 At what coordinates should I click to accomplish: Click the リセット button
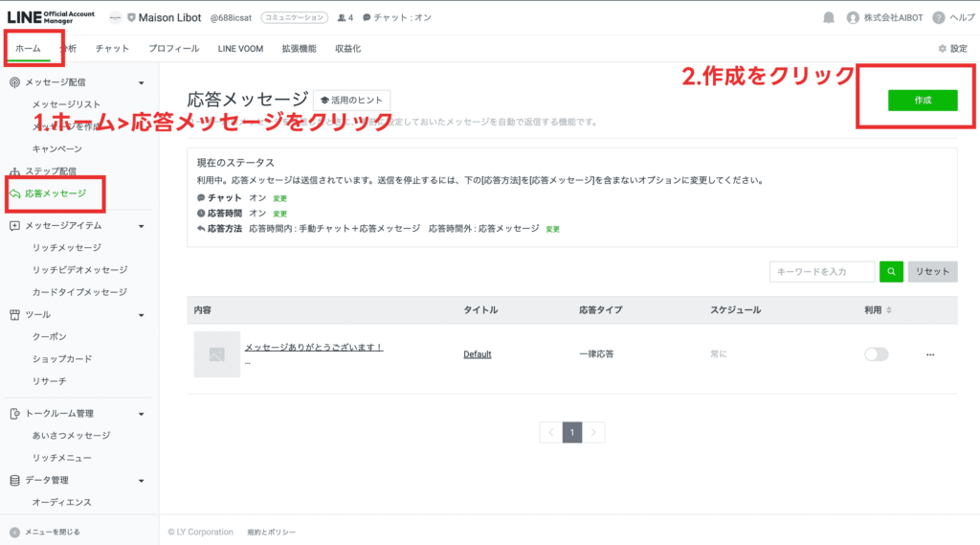(932, 271)
